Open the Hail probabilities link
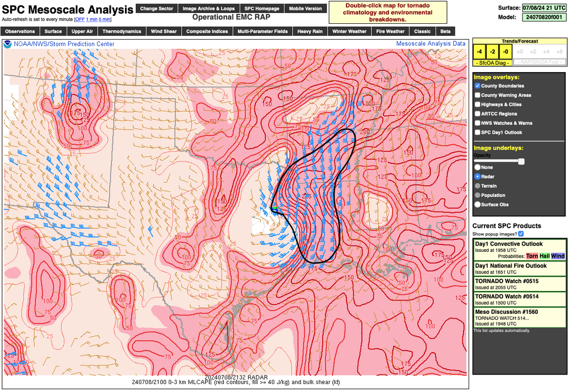The width and height of the screenshot is (568, 392). click(x=545, y=256)
